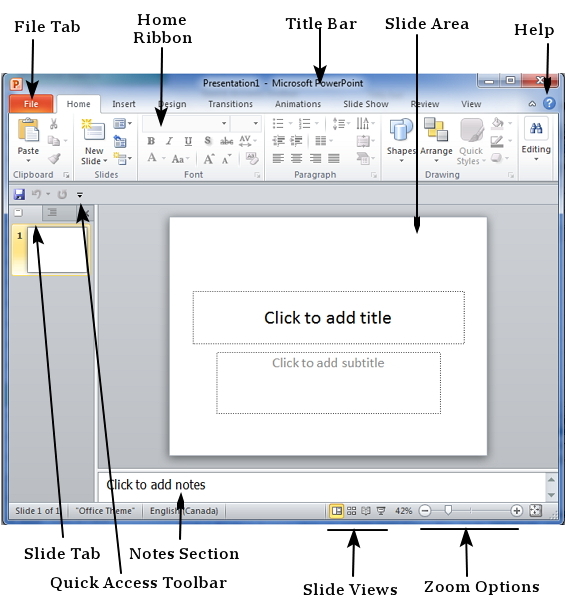Image resolution: width=565 pixels, height=605 pixels.
Task: Click the Editing binoculars icon
Action: (536, 128)
